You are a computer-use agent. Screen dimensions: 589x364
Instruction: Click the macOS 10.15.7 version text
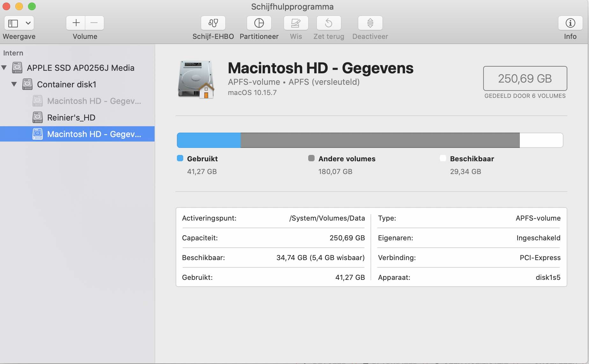[x=252, y=92]
